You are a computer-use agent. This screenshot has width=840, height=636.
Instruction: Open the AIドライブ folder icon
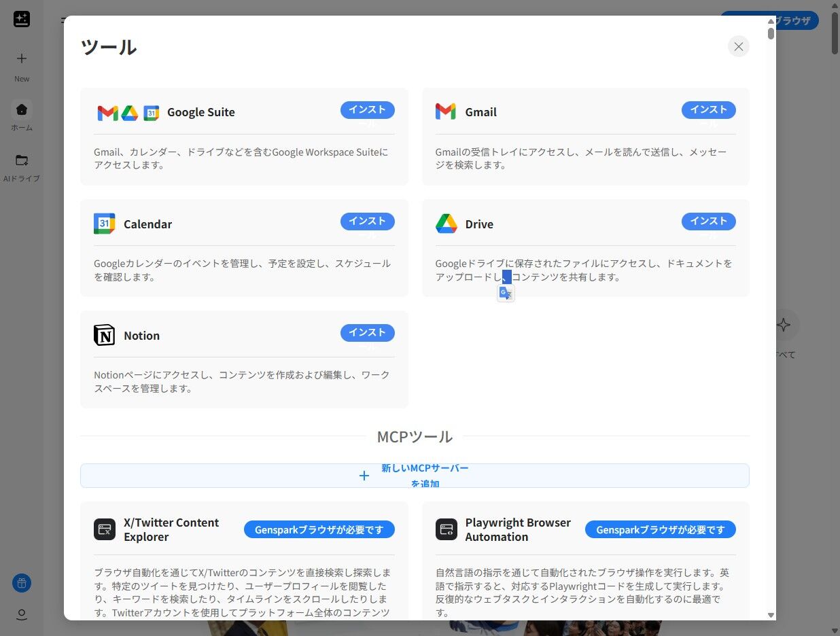(x=22, y=160)
